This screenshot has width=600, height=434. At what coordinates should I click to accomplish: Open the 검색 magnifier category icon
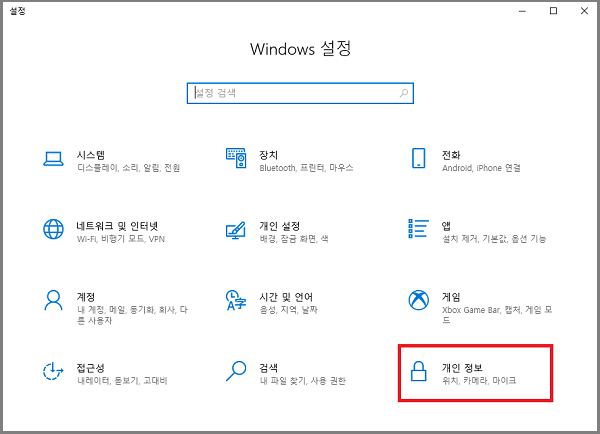(x=236, y=371)
